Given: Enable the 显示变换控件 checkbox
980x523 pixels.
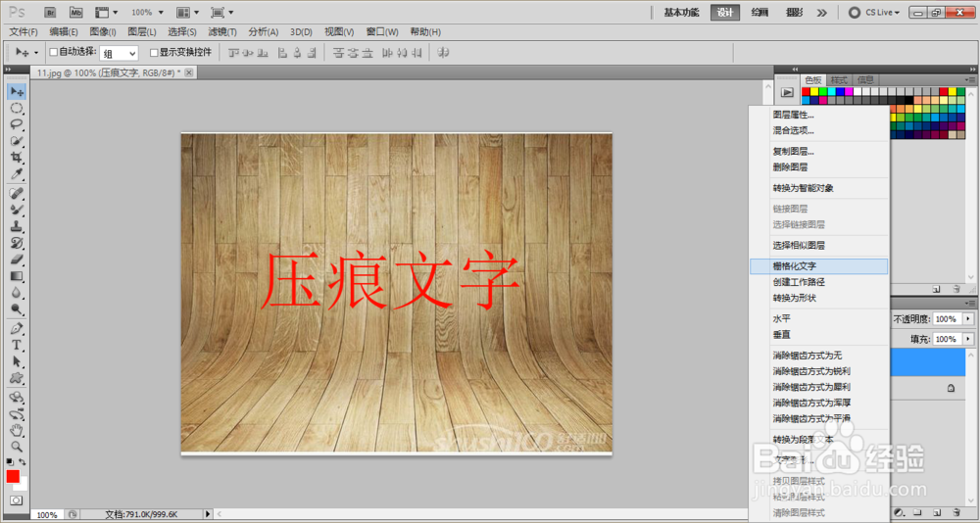Looking at the screenshot, I should click(x=154, y=53).
